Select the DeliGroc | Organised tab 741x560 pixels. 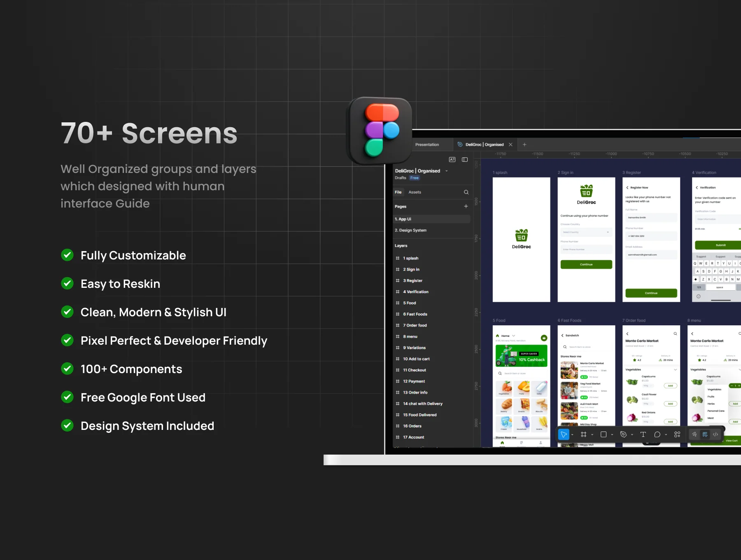point(485,145)
